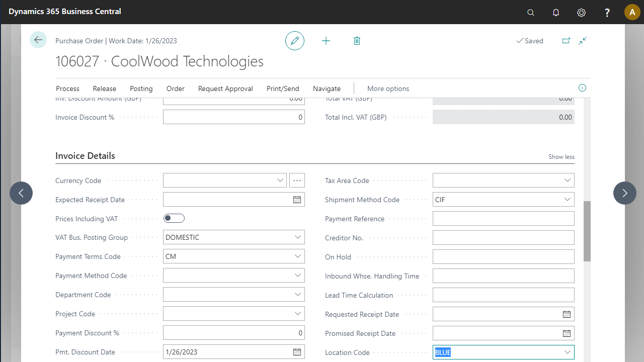Screen dimensions: 644x362
Task: Click the vertical scrollbar thumb
Action: point(587,231)
